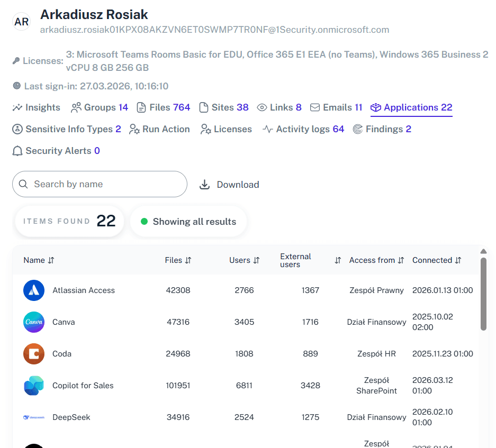
Task: Open the Links 8 tab
Action: 279,107
